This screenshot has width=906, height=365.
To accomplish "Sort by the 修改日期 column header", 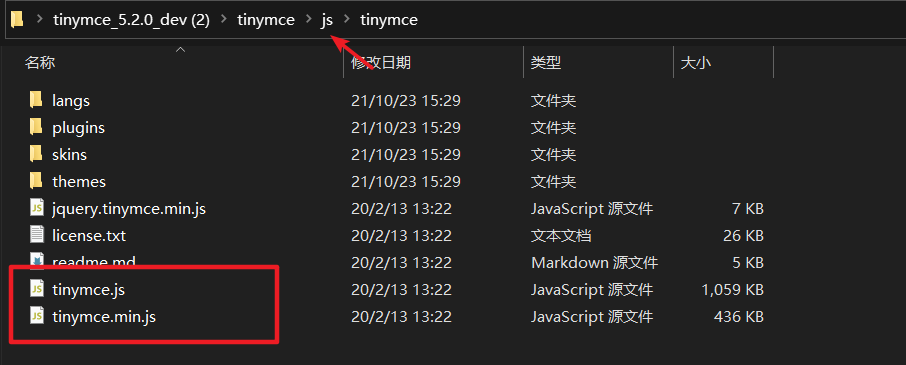I will 381,62.
